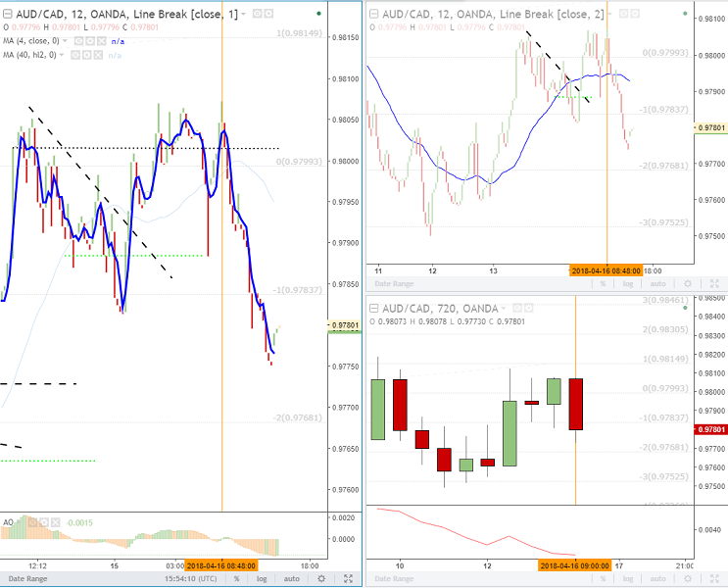The width and height of the screenshot is (728, 588).
Task: Open settings gear for Line Break [close, 2] series
Action: click(x=635, y=15)
